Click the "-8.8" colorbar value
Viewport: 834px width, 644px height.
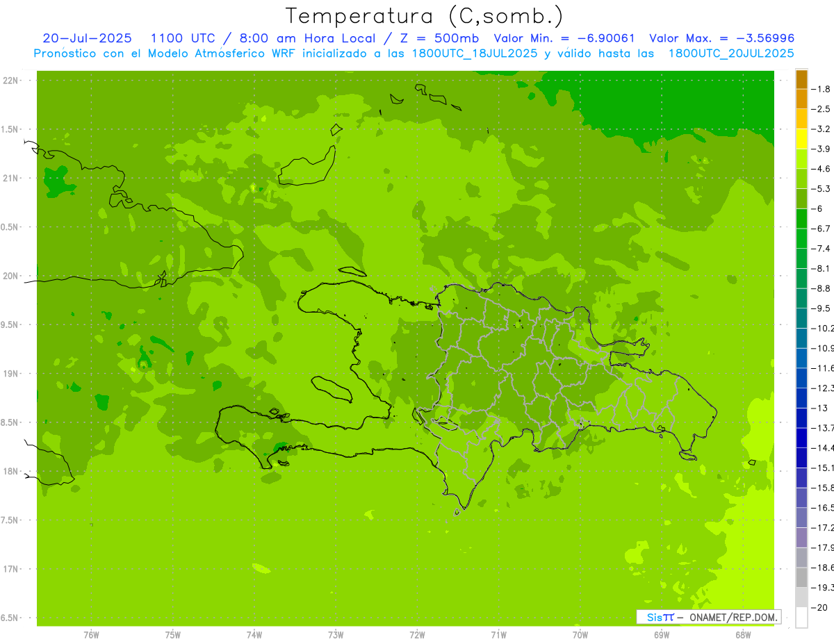click(x=821, y=288)
